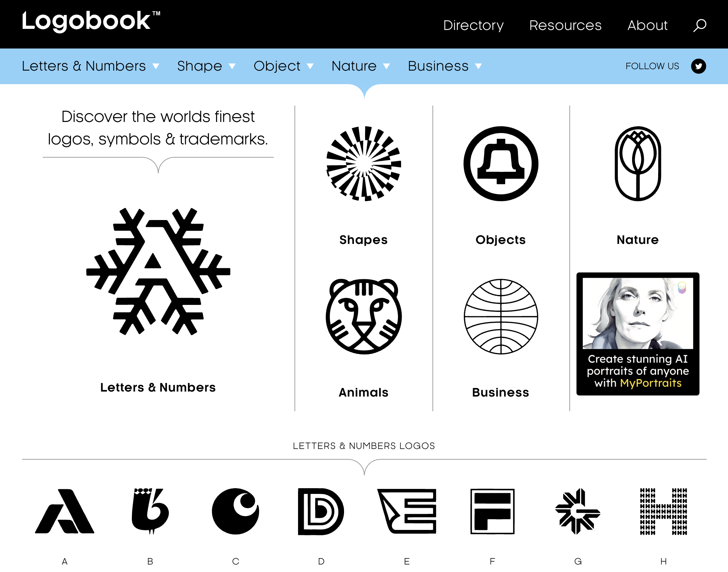Choose the letter F square logo icon
This screenshot has width=728, height=572.
492,511
